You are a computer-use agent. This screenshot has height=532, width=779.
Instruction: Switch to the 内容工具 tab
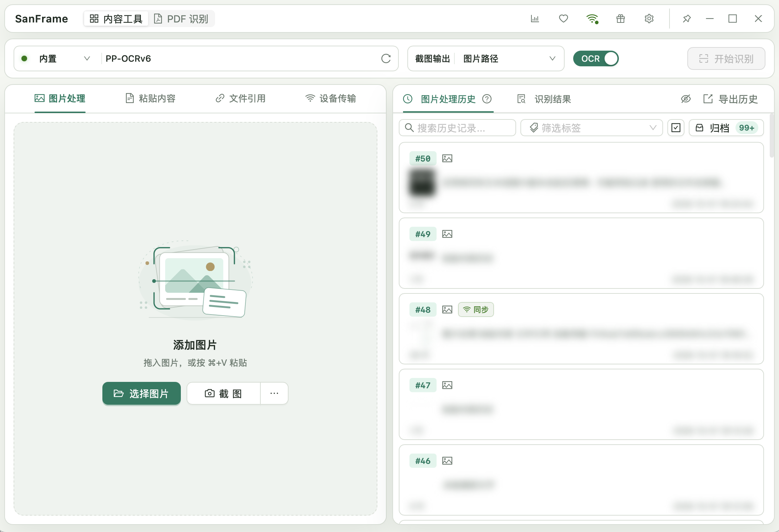point(116,19)
